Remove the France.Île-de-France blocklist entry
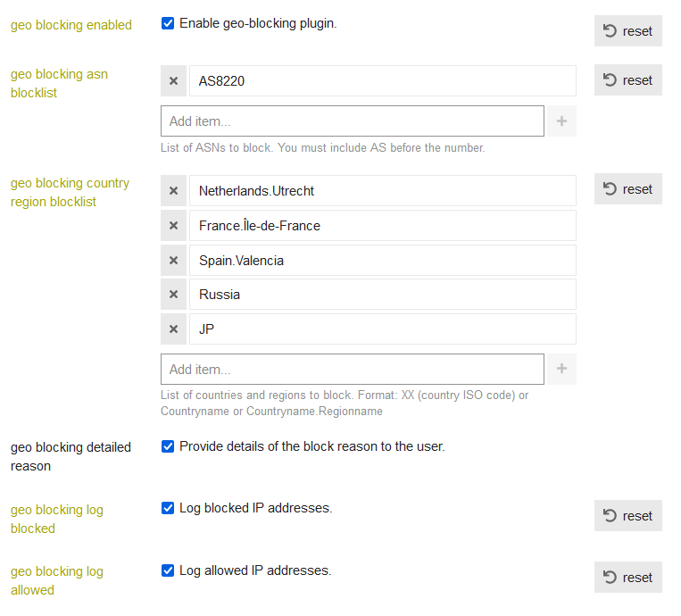This screenshot has height=616, width=681. coord(173,226)
